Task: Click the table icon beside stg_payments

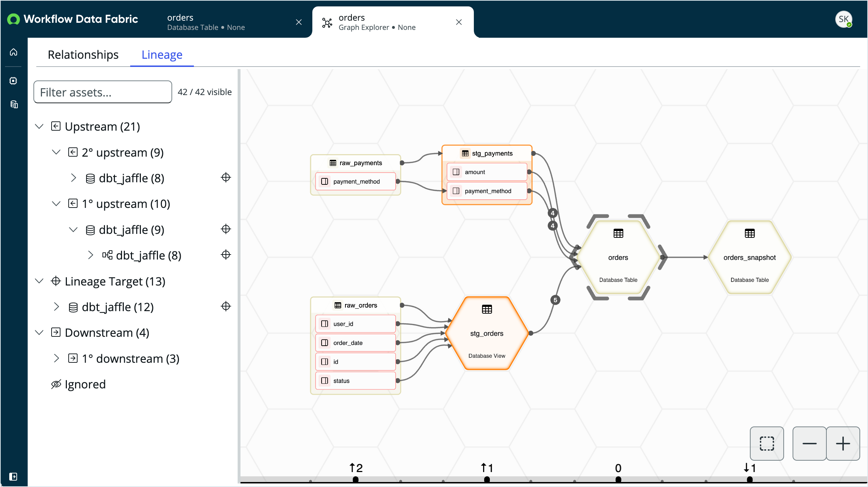Action: click(465, 153)
